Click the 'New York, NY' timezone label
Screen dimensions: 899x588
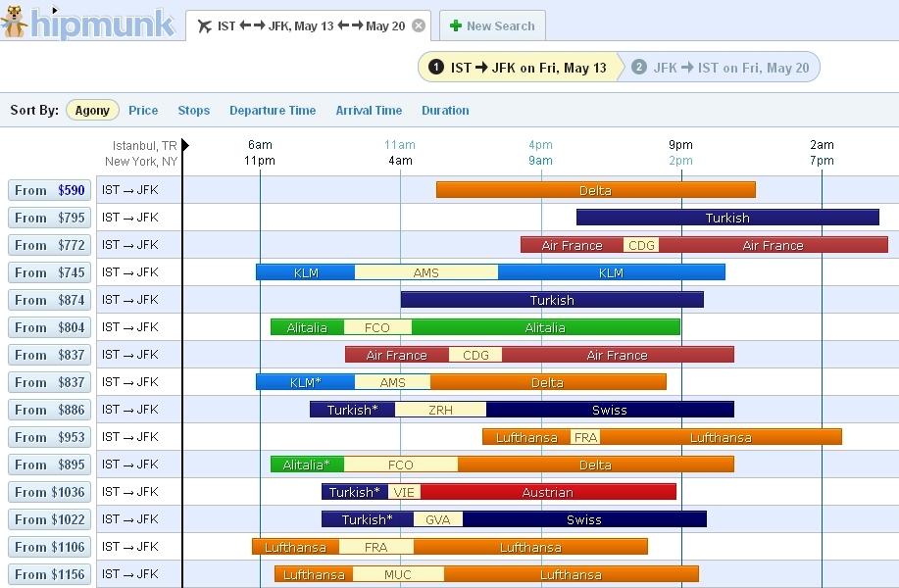[x=141, y=162]
